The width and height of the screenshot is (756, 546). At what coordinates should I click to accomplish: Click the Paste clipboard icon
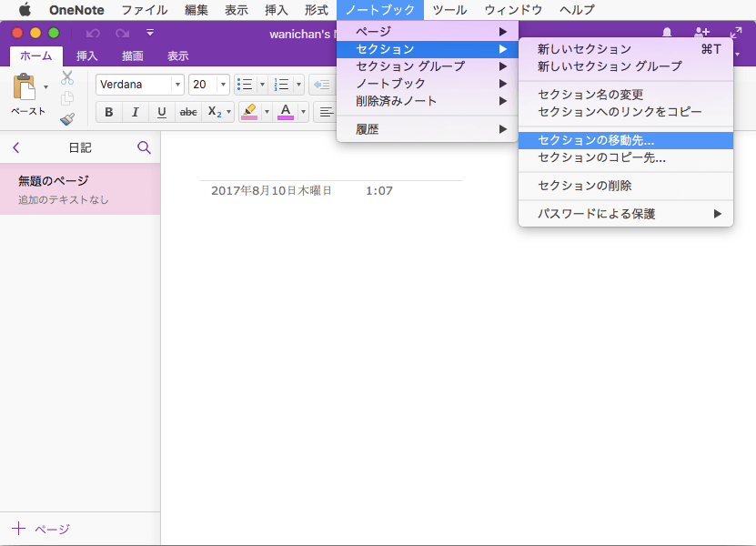[x=25, y=88]
